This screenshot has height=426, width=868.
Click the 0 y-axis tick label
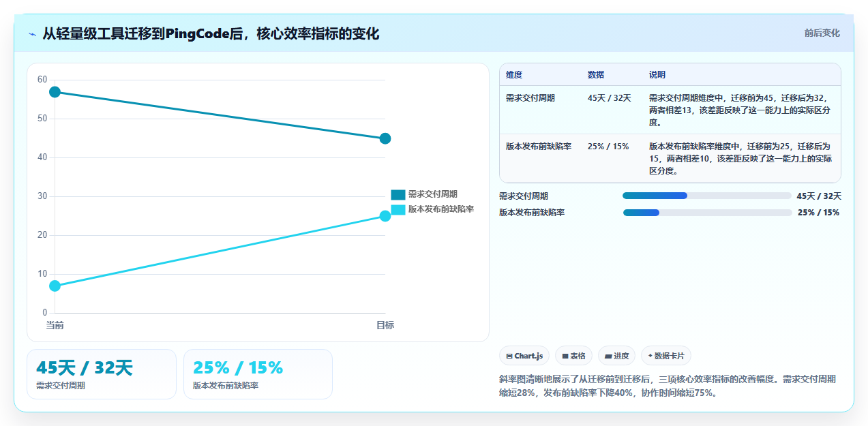click(45, 313)
